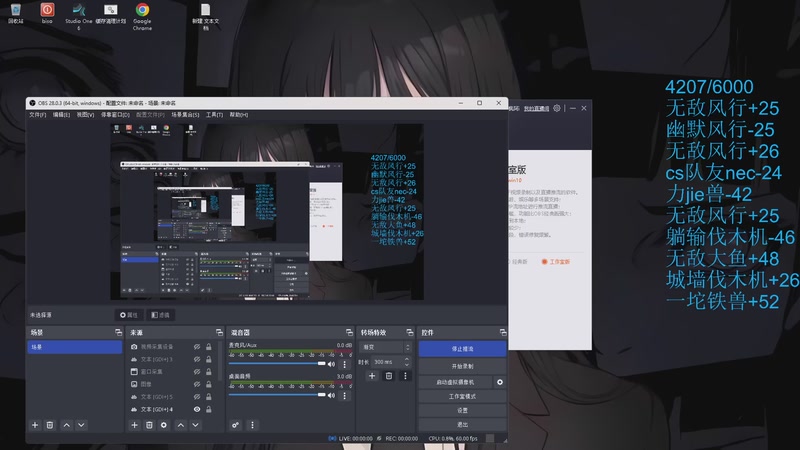Viewport: 800px width, 450px height.
Task: Add a new scene with the plus icon in 场景 panel
Action: click(x=35, y=425)
